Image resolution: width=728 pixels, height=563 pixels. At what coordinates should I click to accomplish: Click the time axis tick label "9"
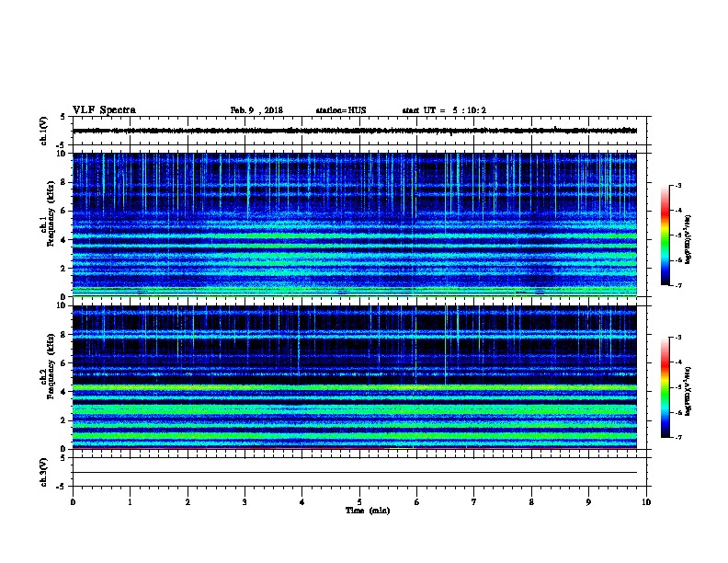point(588,501)
